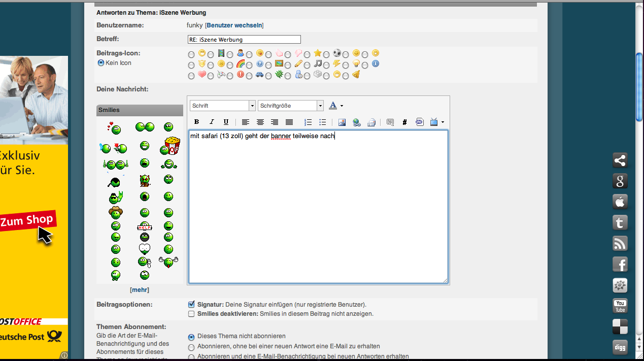Click the mehr link below smilies
Screen dimensions: 644x361
coord(140,290)
